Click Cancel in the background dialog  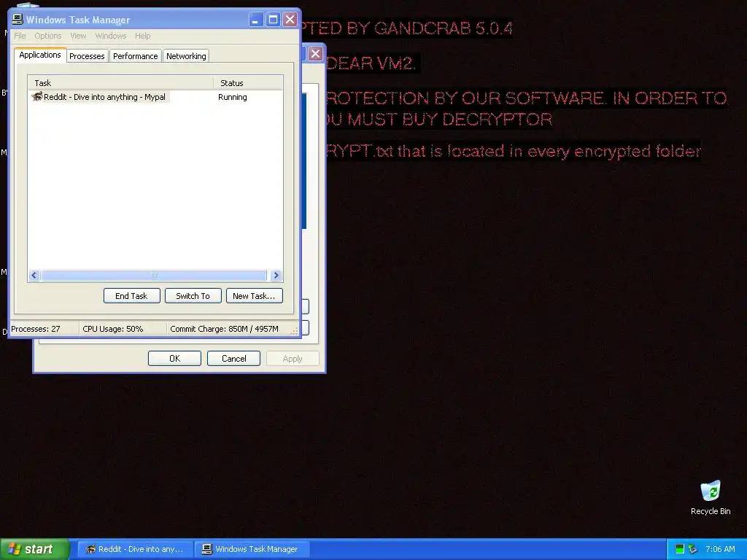(x=233, y=359)
